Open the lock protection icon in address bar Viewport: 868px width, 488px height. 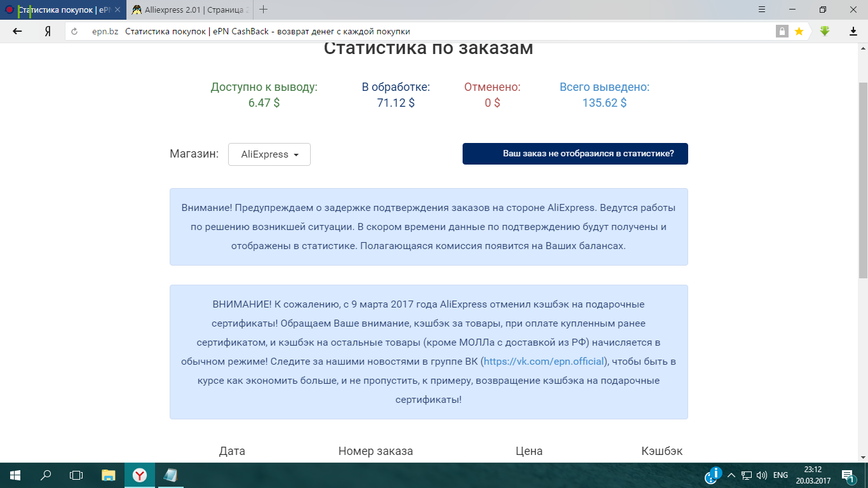point(782,31)
